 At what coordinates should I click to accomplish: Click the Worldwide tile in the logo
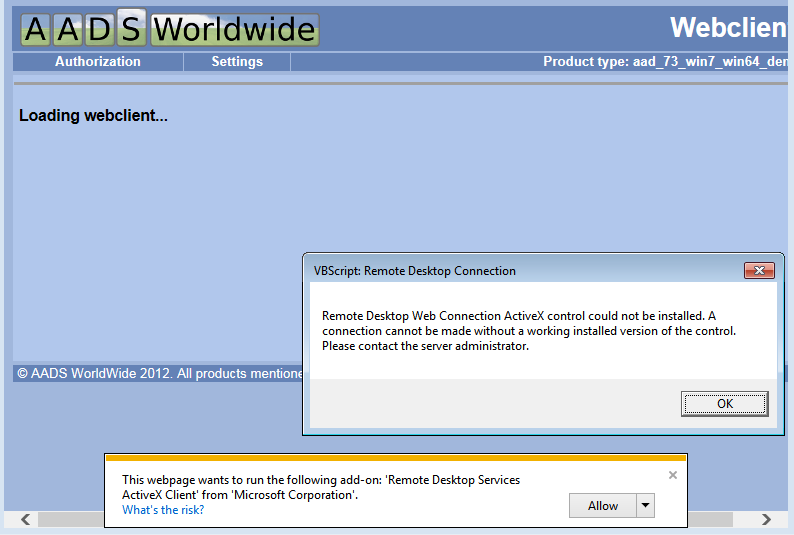click(x=234, y=30)
